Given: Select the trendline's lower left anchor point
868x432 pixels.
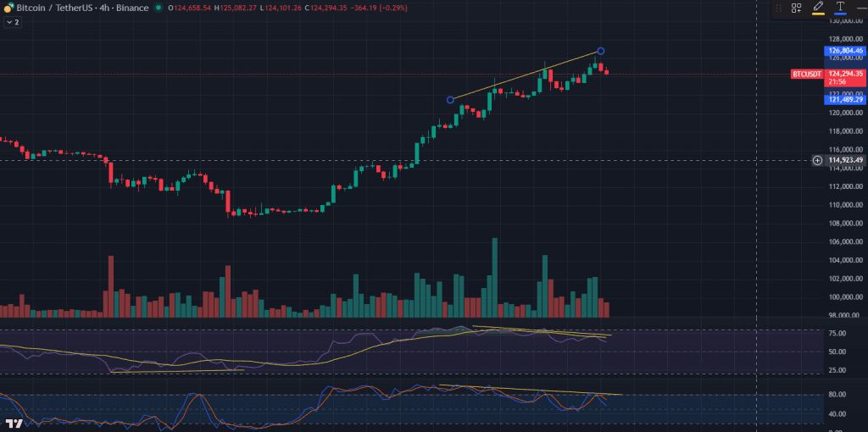Looking at the screenshot, I should (450, 100).
